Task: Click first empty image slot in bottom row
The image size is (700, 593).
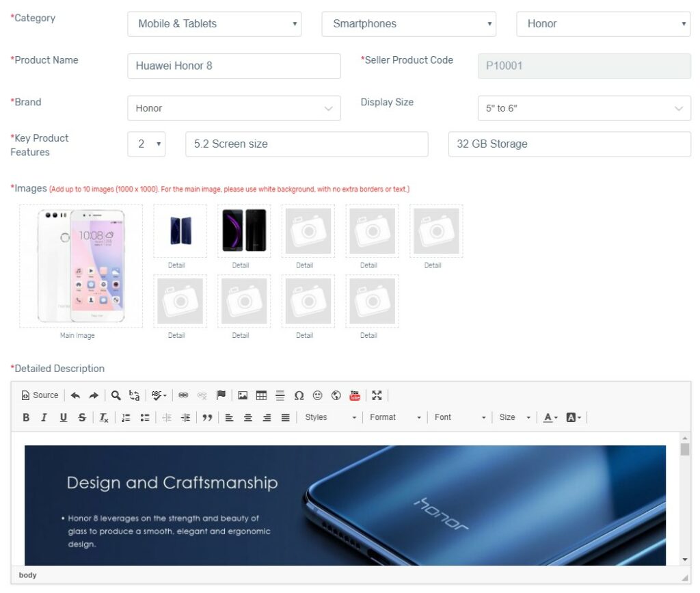Action: click(180, 301)
